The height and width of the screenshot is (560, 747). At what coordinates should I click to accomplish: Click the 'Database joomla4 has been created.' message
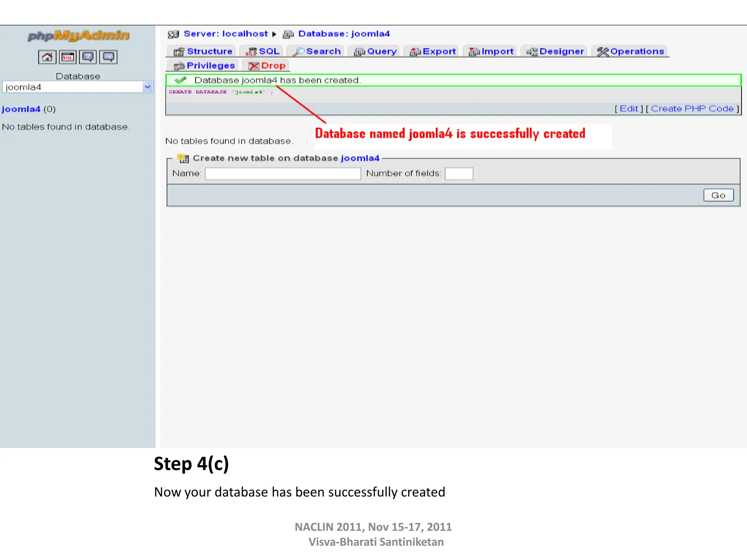point(278,80)
